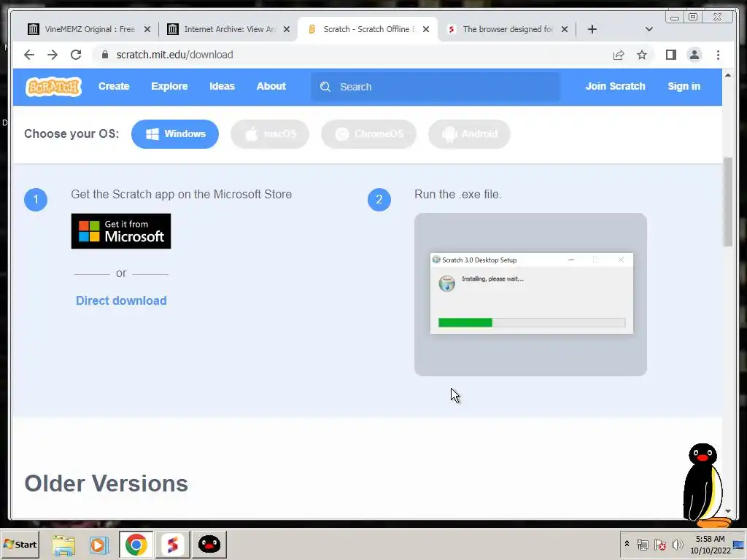Open the Chrome profile avatar

(694, 55)
